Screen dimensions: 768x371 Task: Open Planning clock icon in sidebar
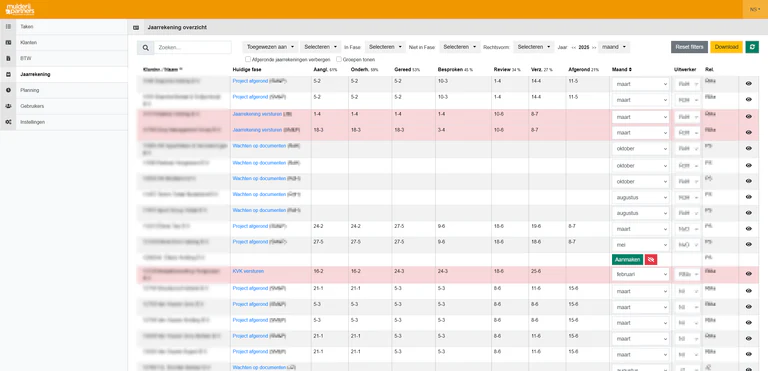click(8, 90)
